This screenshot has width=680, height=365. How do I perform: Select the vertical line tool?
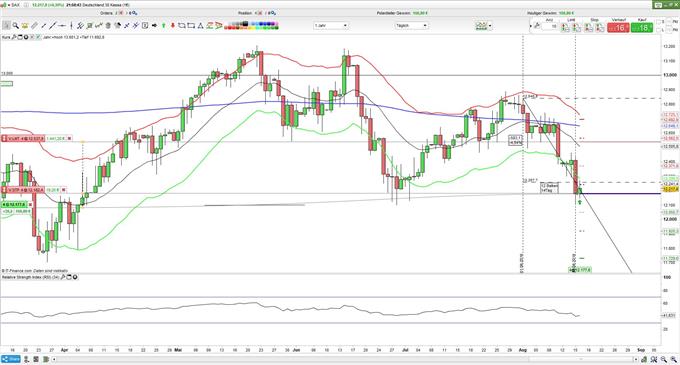pos(71,26)
